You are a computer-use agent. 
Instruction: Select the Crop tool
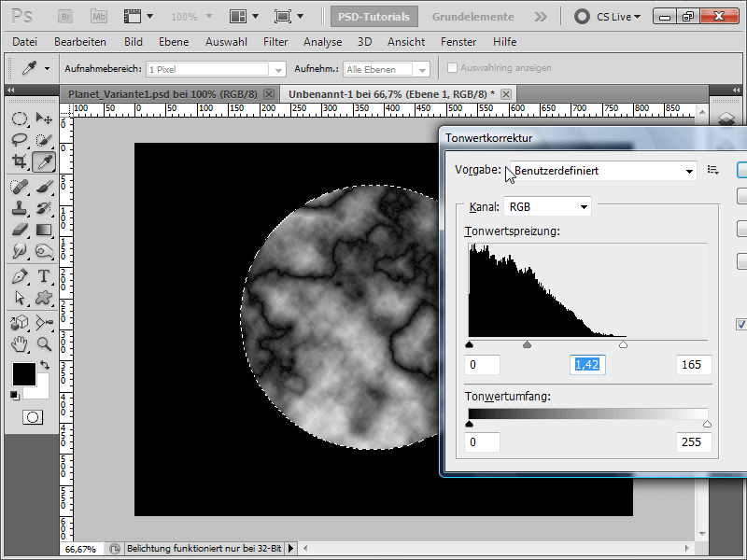(x=19, y=161)
